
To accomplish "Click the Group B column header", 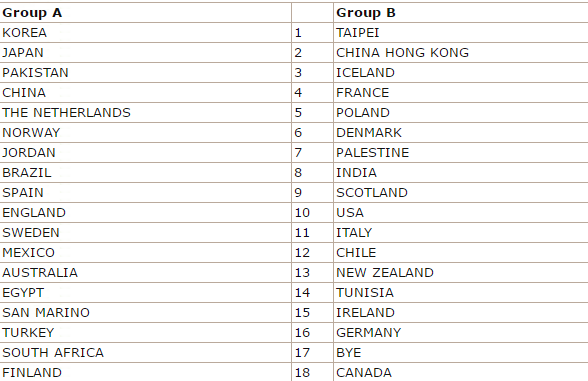I will pos(461,13).
